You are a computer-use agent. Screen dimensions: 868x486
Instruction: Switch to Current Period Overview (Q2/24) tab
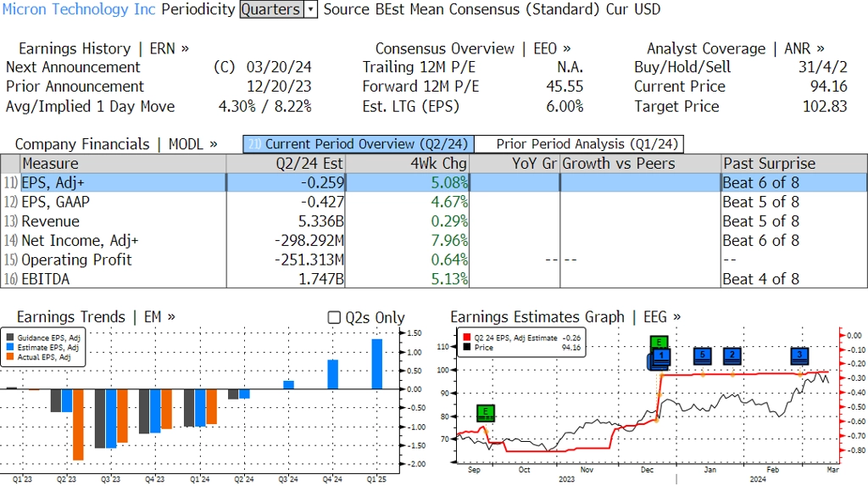[359, 144]
